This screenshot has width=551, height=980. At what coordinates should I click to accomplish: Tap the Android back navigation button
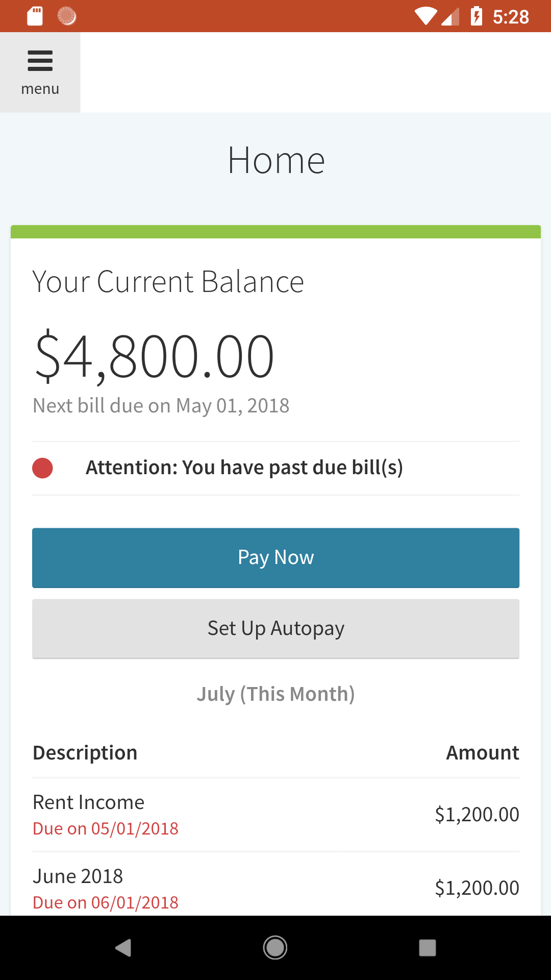pos(123,948)
